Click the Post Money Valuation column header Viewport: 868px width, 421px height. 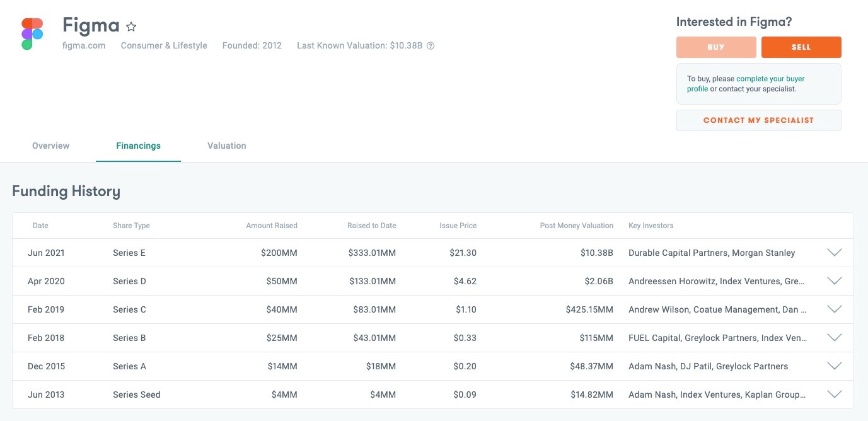coord(576,225)
